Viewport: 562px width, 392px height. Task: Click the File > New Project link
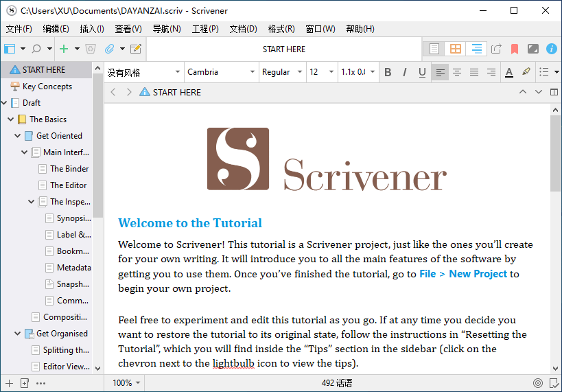coord(463,274)
